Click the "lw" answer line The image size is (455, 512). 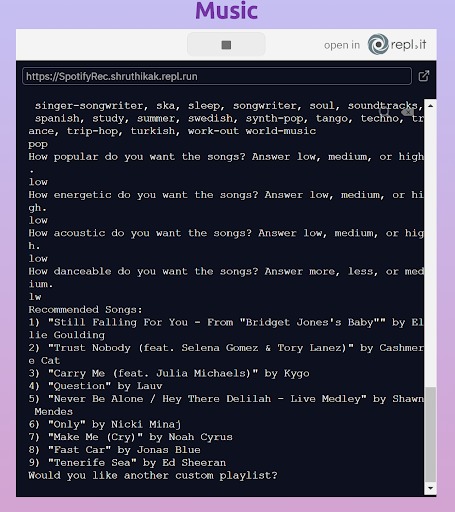click(x=35, y=297)
